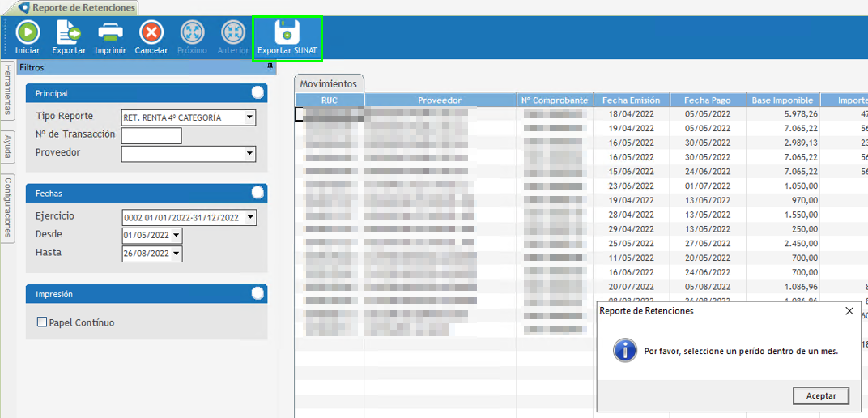This screenshot has width=868, height=418.
Task: Open the Reporte de Retenciones window tab
Action: (78, 8)
